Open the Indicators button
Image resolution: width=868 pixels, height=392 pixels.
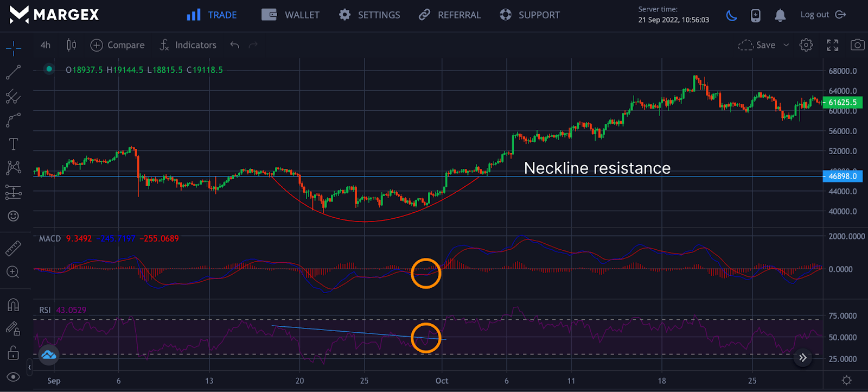pyautogui.click(x=188, y=45)
